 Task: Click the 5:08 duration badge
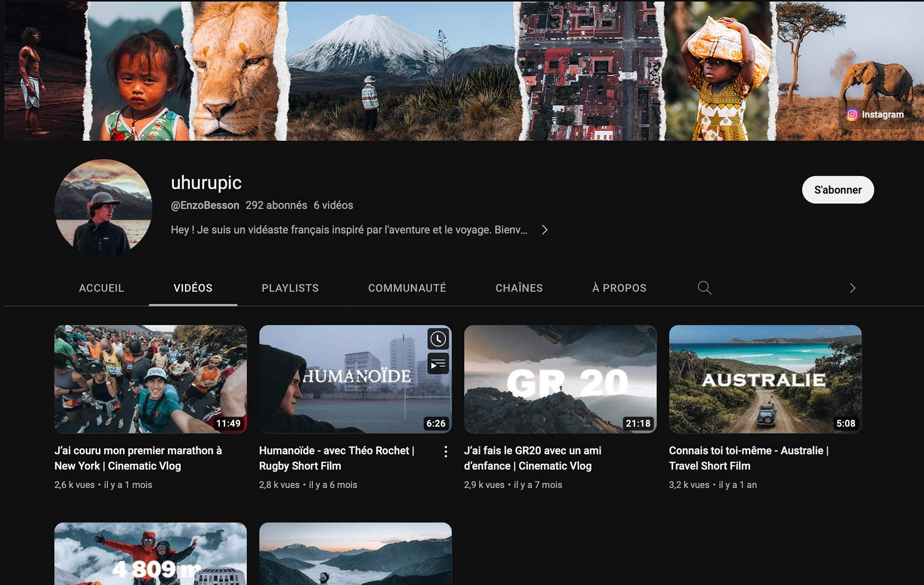click(x=846, y=423)
